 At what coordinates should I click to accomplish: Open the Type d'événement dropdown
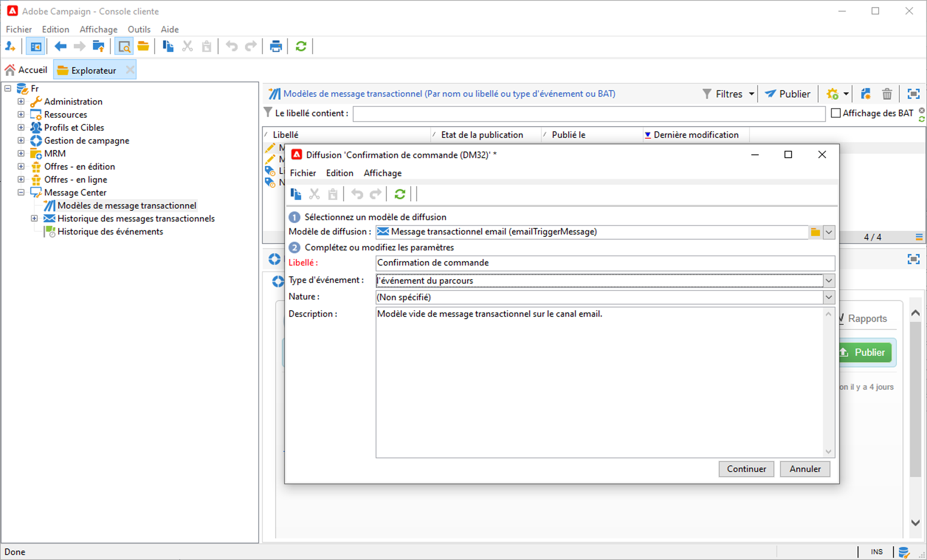[829, 281]
